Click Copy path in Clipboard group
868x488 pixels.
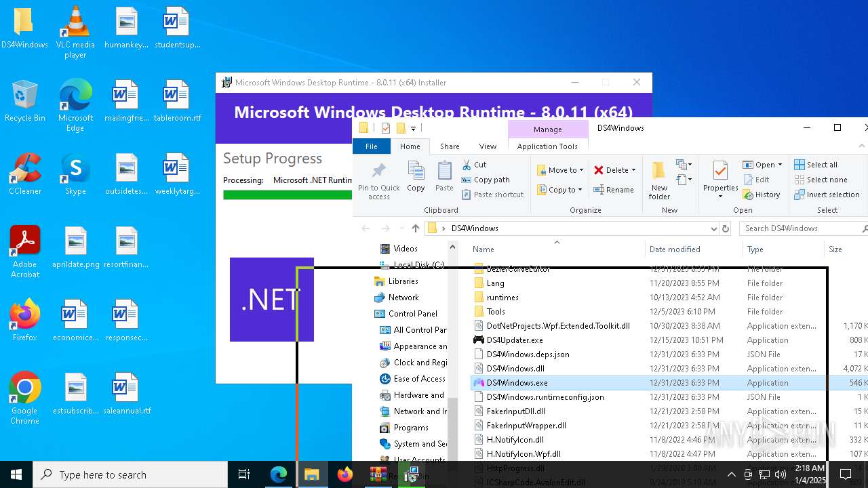tap(486, 180)
